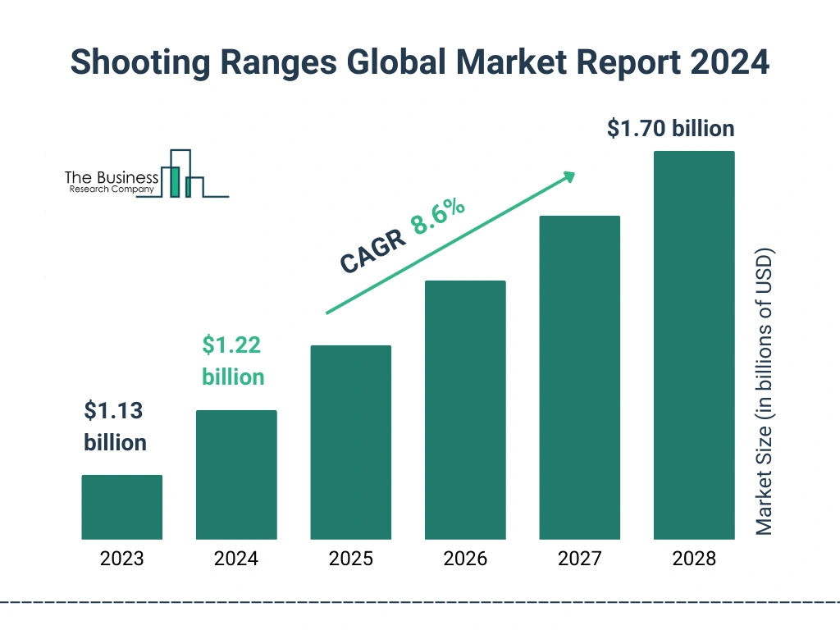This screenshot has height=630, width=840.
Task: Click the Market Size axis label
Action: coord(764,391)
